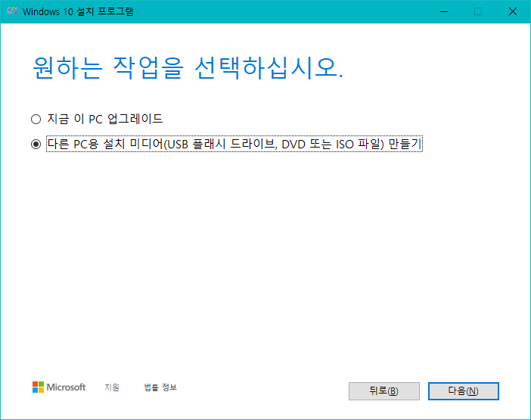The width and height of the screenshot is (531, 420).
Task: Click the 뒤로(B) button
Action: point(384,391)
